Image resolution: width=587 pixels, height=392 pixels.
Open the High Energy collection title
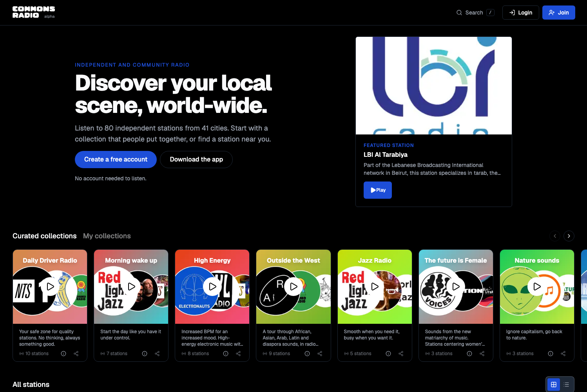click(212, 260)
